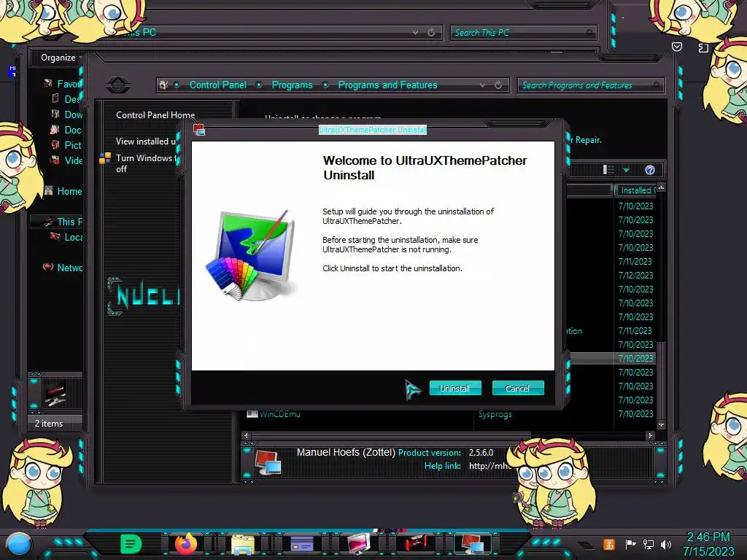Click the This PC details pane thumbnail
The height and width of the screenshot is (560, 747).
55,393
